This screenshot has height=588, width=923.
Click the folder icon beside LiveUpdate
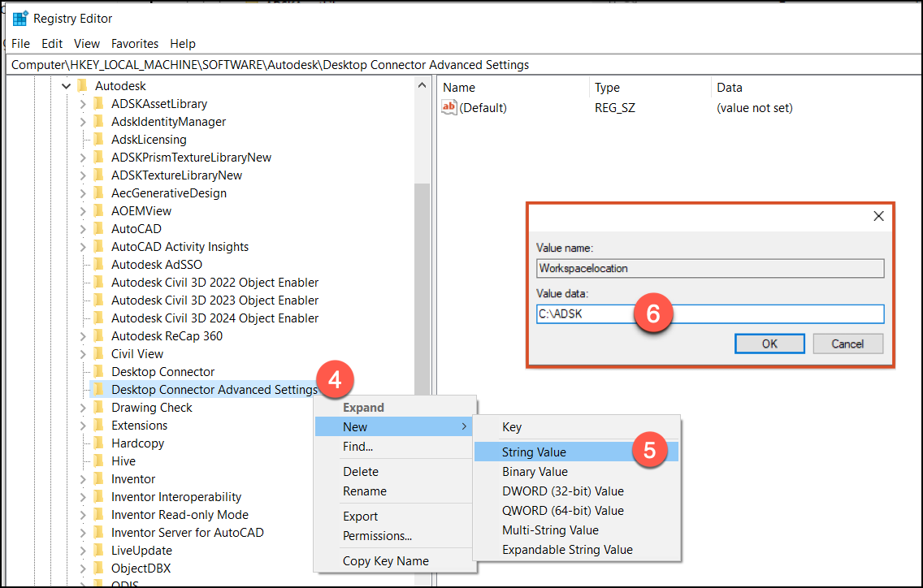[x=99, y=551]
